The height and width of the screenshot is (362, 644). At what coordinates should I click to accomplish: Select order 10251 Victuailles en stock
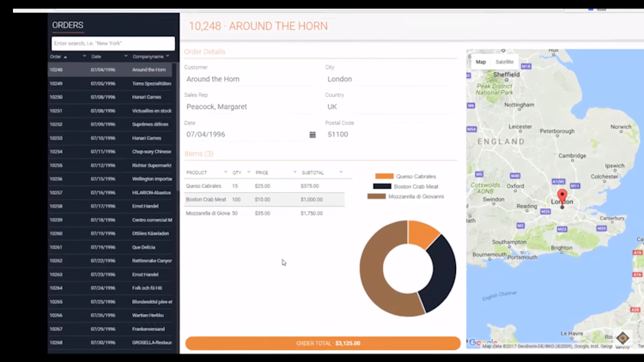coord(111,111)
